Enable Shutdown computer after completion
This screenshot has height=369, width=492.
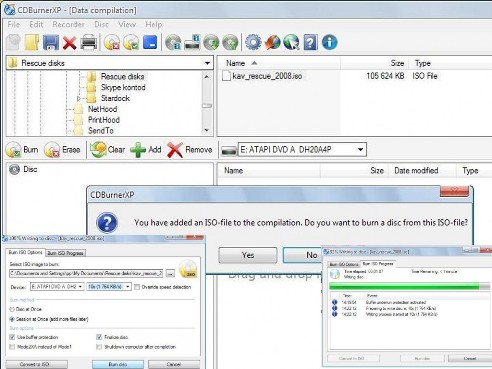point(99,347)
